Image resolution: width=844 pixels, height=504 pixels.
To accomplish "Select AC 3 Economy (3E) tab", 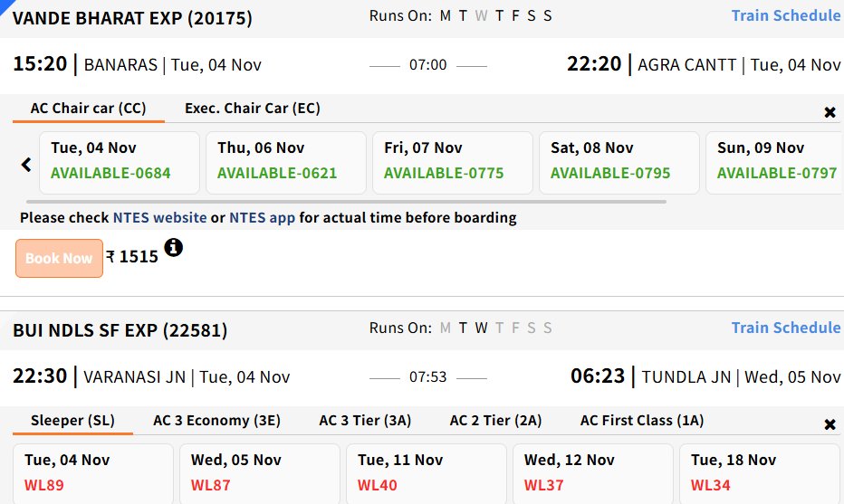I will coord(216,421).
